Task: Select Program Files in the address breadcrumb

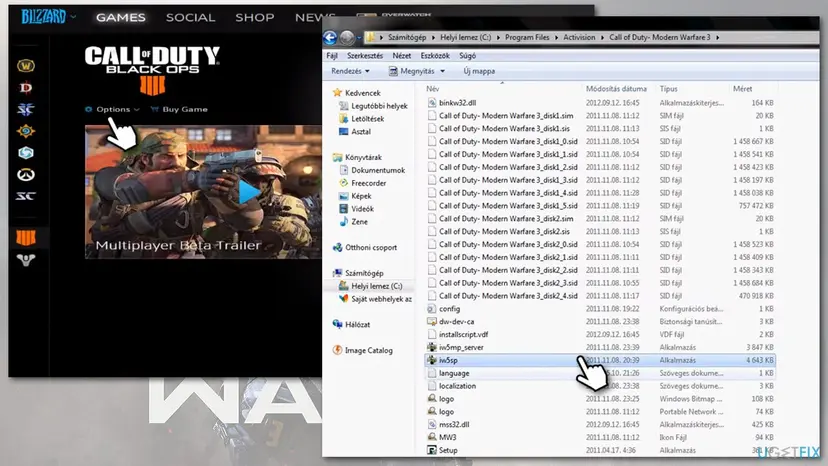Action: [527, 38]
